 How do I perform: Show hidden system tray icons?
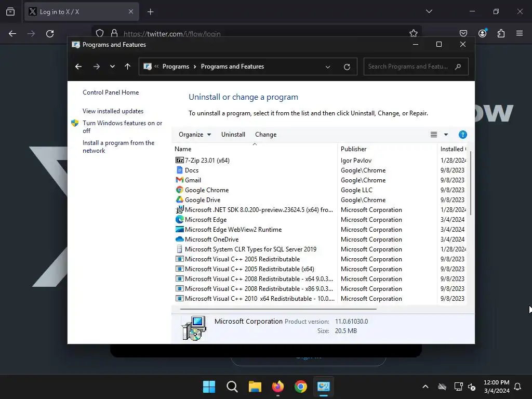click(425, 387)
